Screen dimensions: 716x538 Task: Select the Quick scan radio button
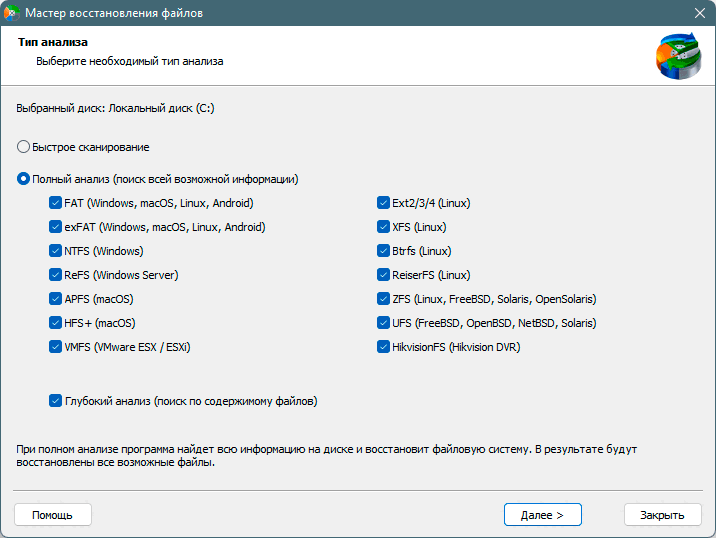point(23,147)
